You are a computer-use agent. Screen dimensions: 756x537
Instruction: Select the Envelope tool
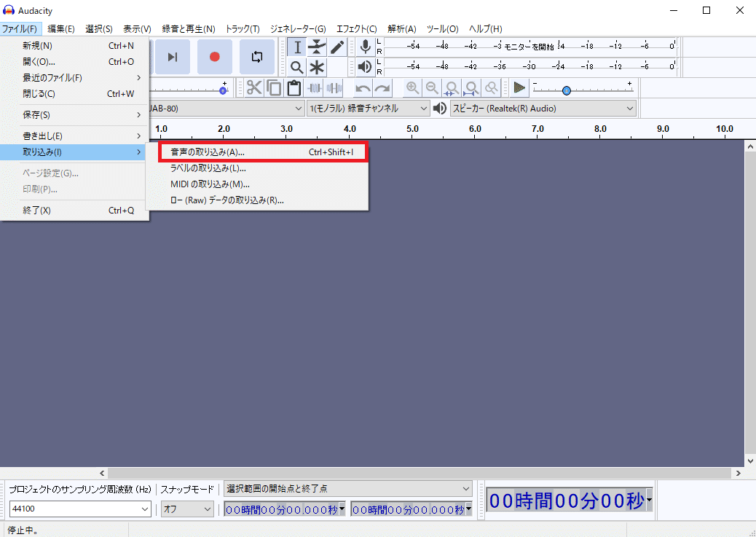click(317, 47)
